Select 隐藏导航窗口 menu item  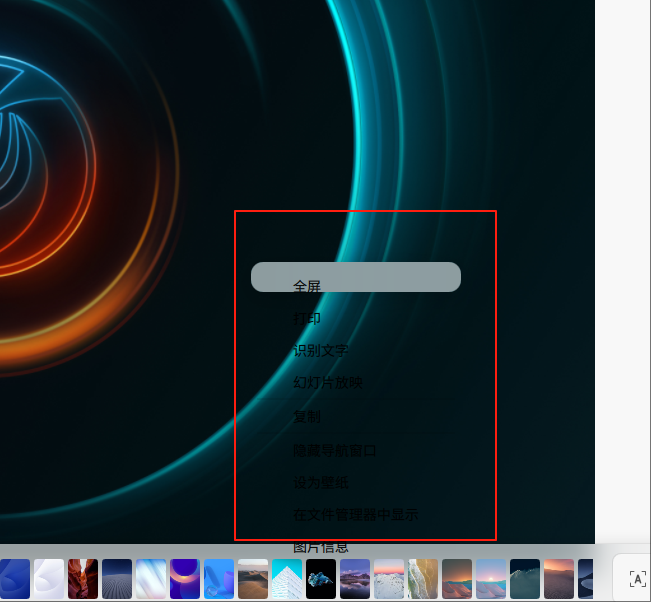335,450
